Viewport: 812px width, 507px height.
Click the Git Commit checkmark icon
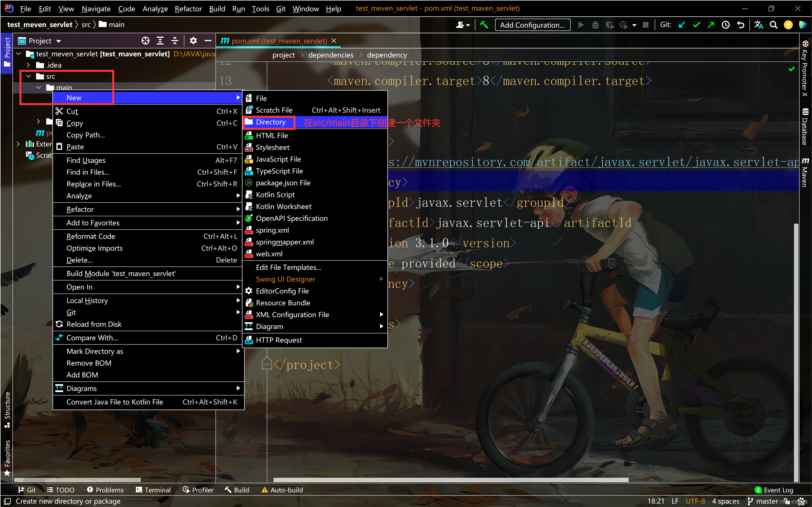pyautogui.click(x=697, y=25)
